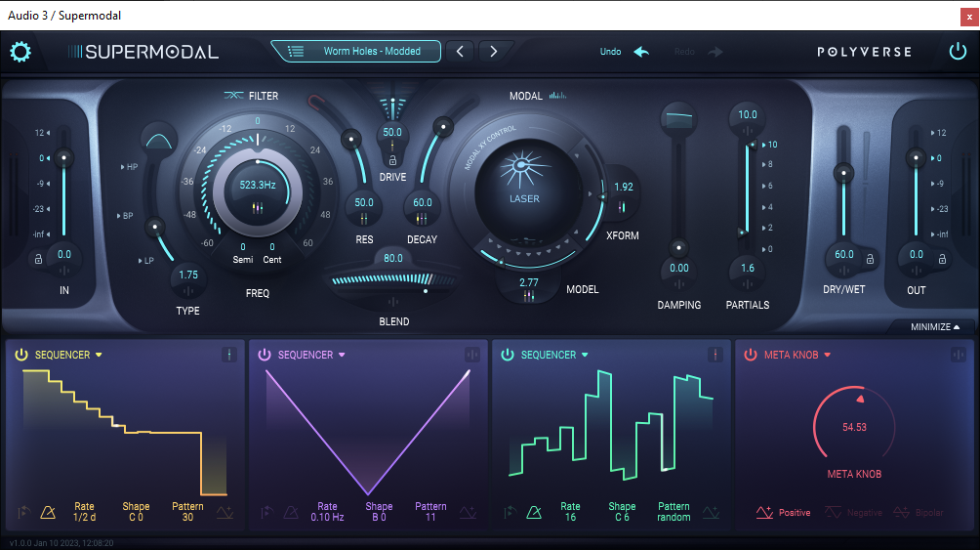Click the DAMPING slider handle
This screenshot has height=550, width=980.
pos(678,248)
